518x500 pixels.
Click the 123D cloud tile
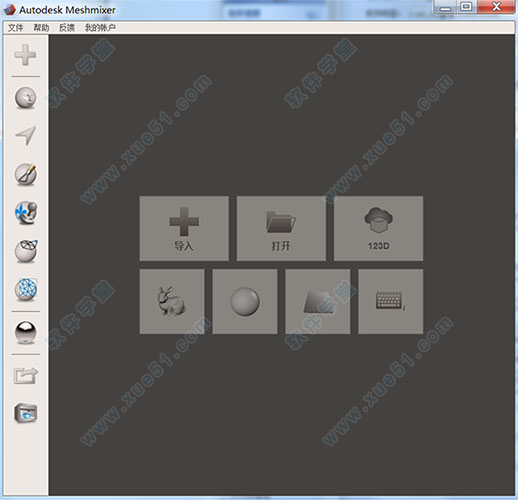[378, 228]
